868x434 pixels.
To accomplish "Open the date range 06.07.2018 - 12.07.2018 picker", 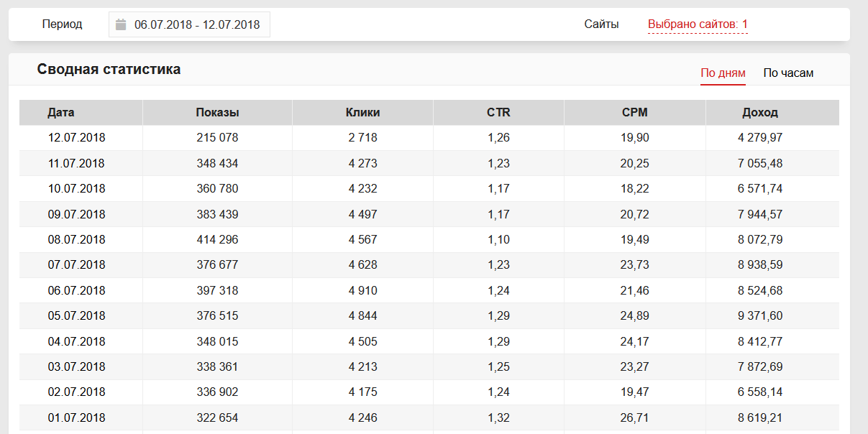I will (x=196, y=24).
